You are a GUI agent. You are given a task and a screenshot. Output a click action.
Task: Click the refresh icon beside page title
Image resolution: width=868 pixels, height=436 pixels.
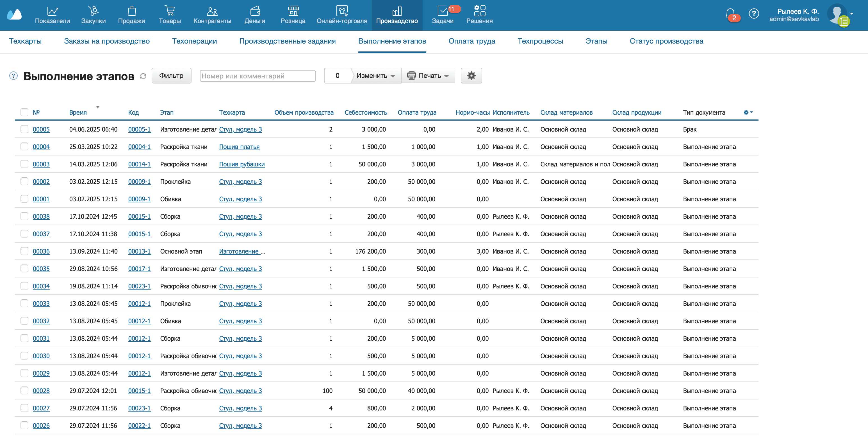tap(143, 76)
